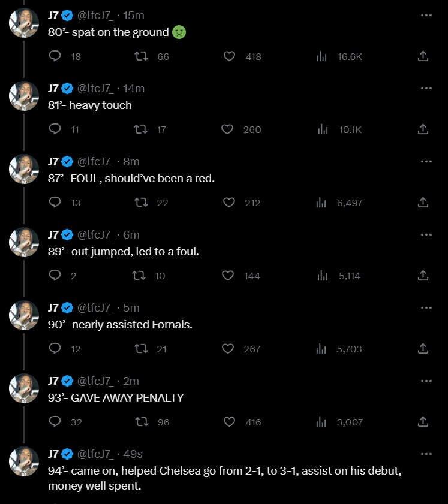This screenshot has height=504, width=448.
Task: Like the "GAVE AWAY PENALTY" tweet
Action: pyautogui.click(x=229, y=422)
